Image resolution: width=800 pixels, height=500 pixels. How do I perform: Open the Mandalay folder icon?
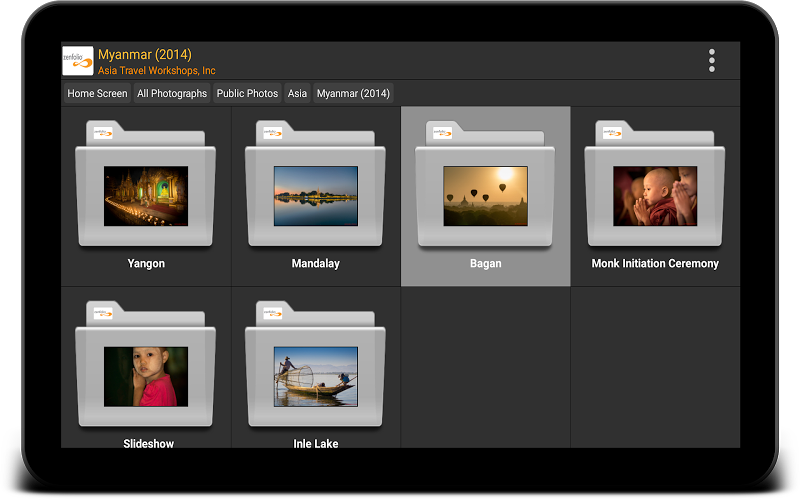315,184
